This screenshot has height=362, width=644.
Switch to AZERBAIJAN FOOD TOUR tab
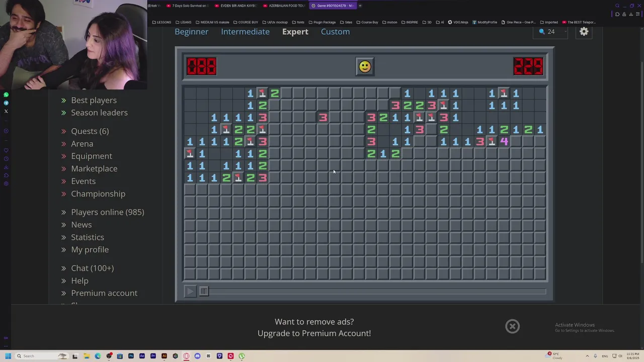click(x=284, y=6)
